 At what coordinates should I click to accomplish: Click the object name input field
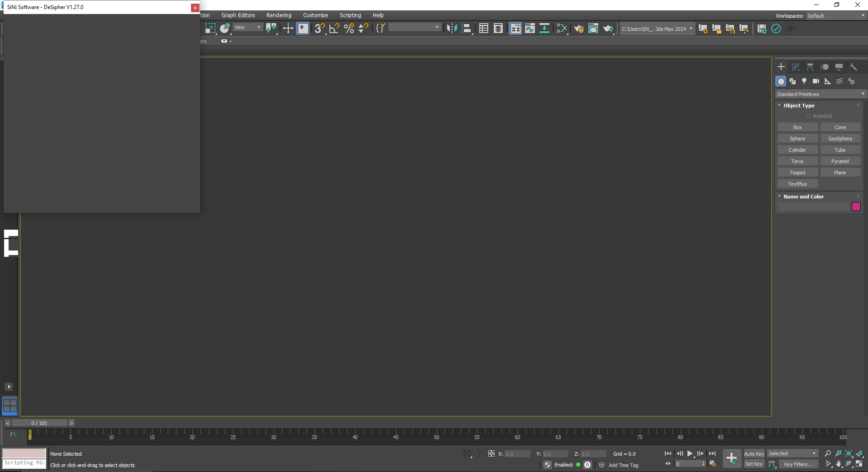coord(813,207)
